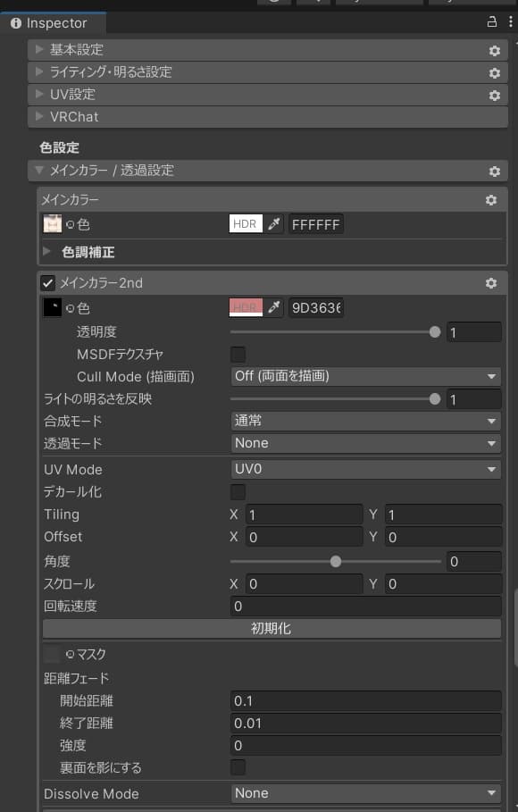Click the 終了距離 field
This screenshot has height=812, width=518.
(365, 723)
